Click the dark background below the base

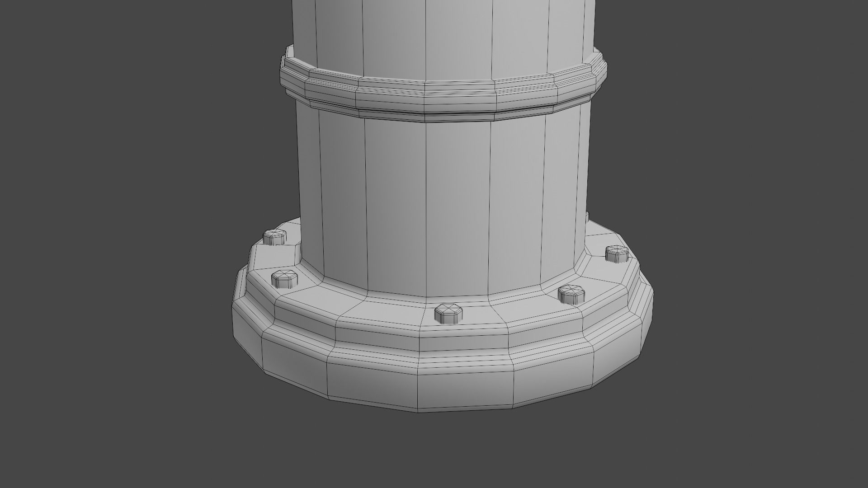point(434,452)
